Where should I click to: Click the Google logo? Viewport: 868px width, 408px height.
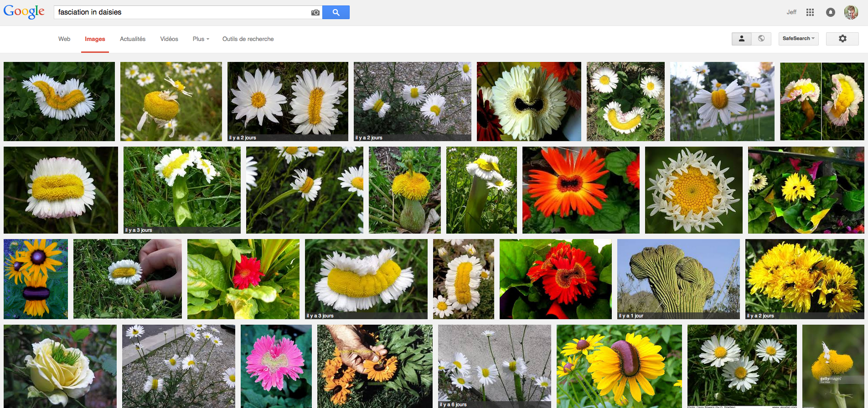point(24,12)
